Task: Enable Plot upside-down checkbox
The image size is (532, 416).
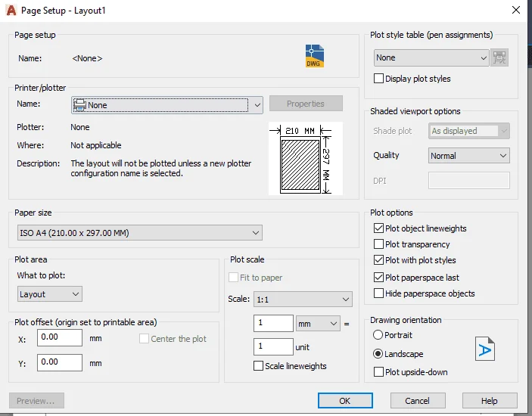Action: [378, 372]
